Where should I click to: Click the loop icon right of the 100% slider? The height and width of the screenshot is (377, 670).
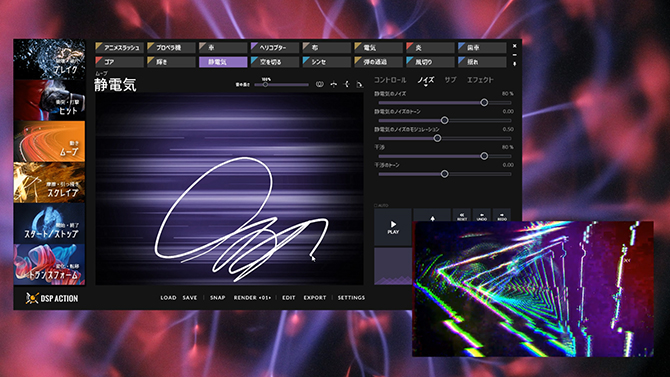[319, 84]
